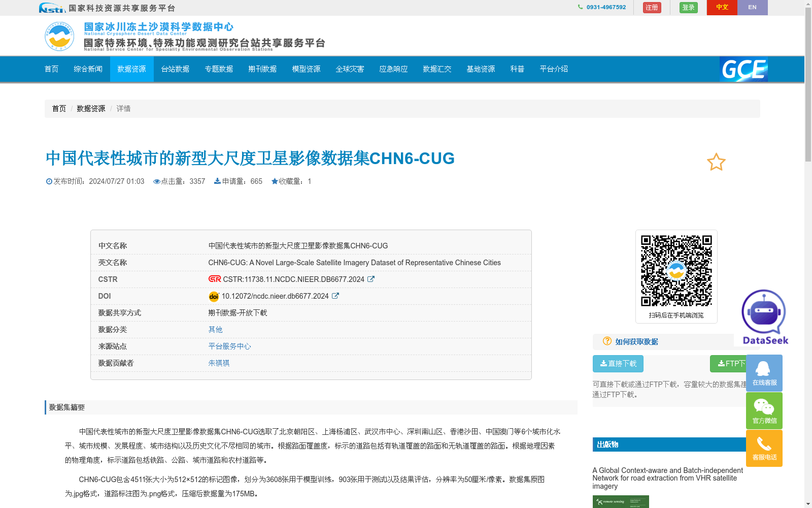Image resolution: width=812 pixels, height=508 pixels.
Task: Click the QR code image
Action: tap(676, 271)
